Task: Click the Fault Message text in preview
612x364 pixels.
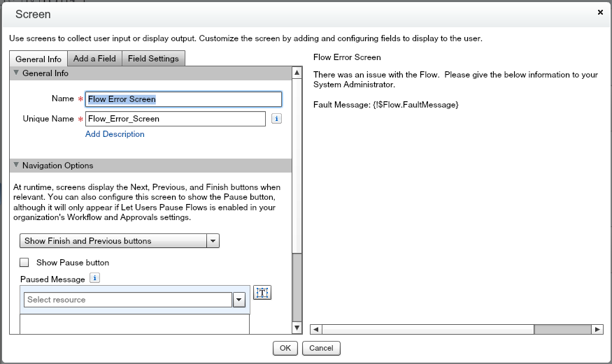Action: pyautogui.click(x=385, y=104)
